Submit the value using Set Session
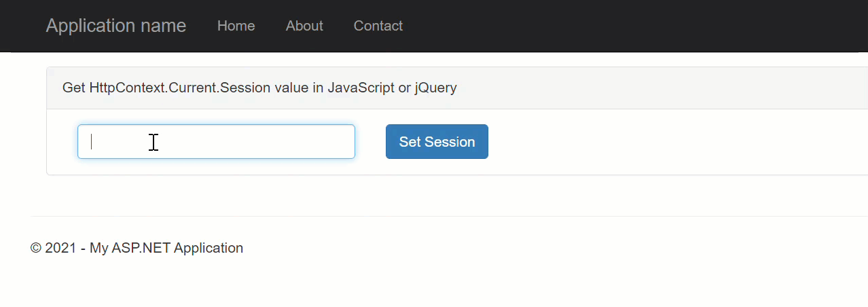The image size is (868, 307). [437, 141]
